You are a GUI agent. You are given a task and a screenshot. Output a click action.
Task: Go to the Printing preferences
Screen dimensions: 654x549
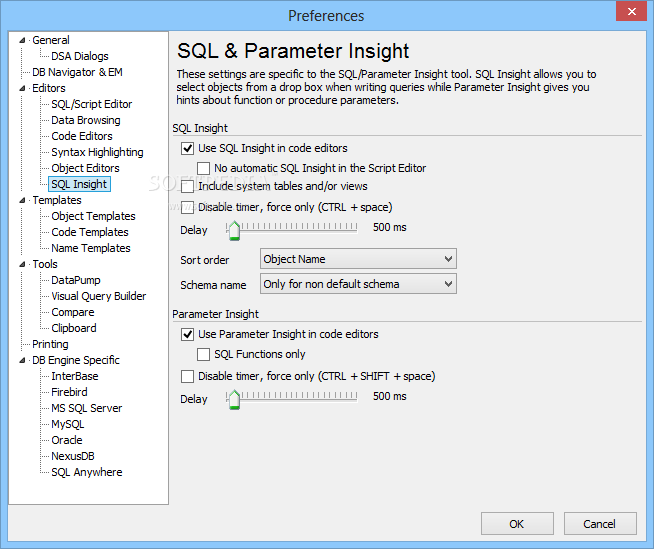(50, 344)
